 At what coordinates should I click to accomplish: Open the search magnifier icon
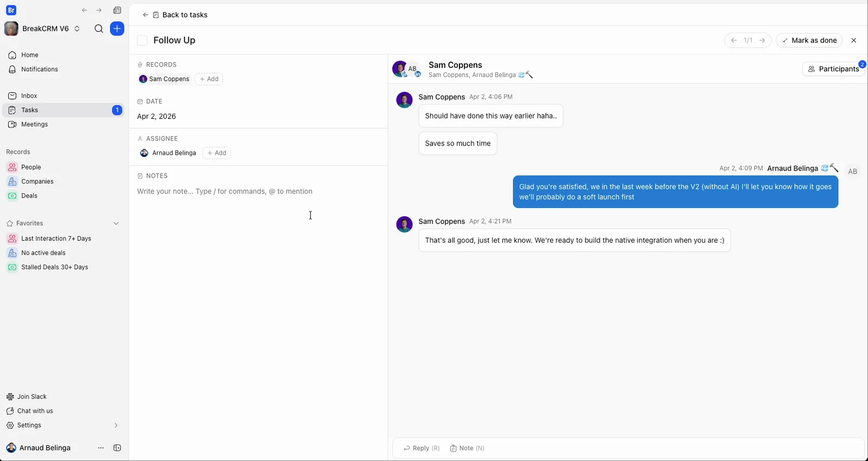click(99, 29)
